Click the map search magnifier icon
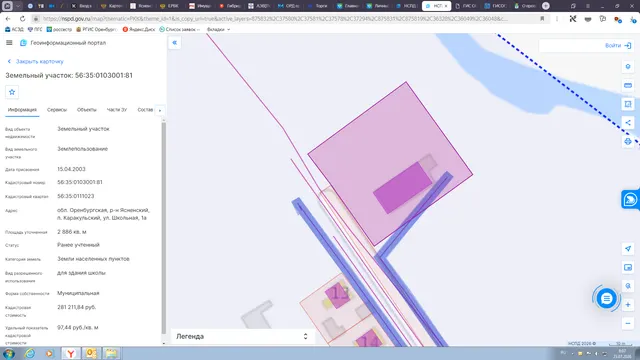Viewport: 640px width, 360px height. pyautogui.click(x=628, y=286)
